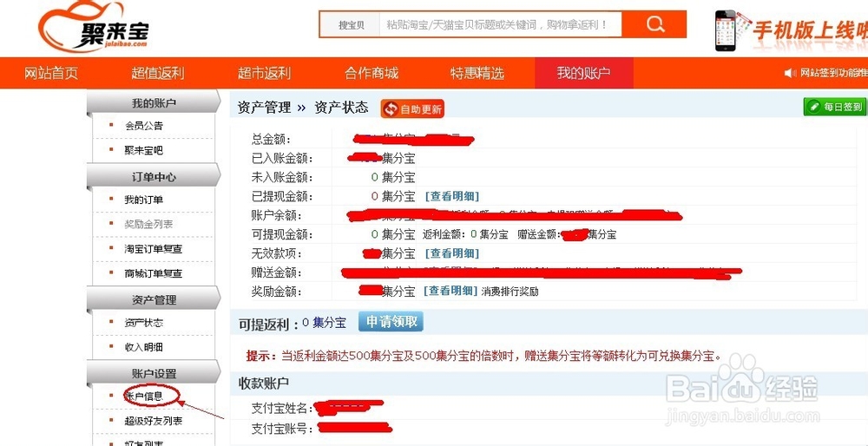
Task: Open 账户信息 in sidebar
Action: point(144,397)
